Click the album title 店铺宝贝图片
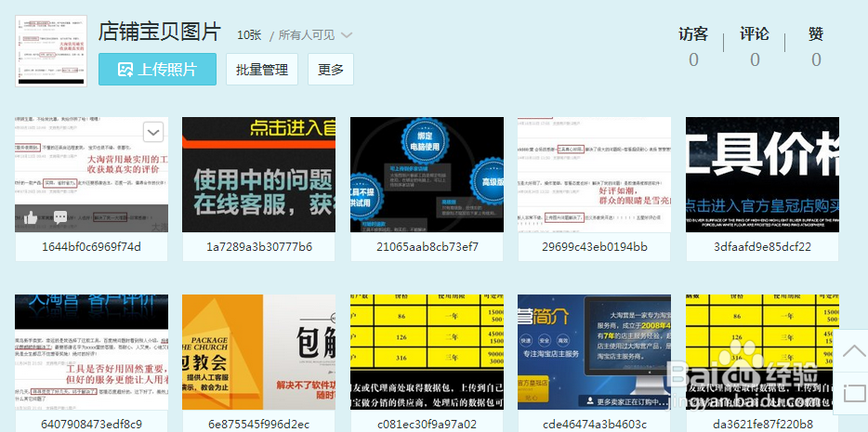This screenshot has height=432, width=868. [160, 33]
